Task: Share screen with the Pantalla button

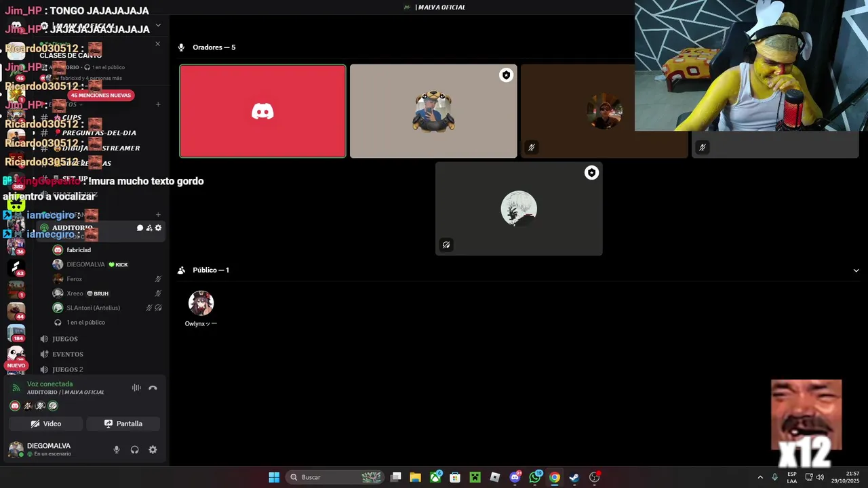Action: 123,424
